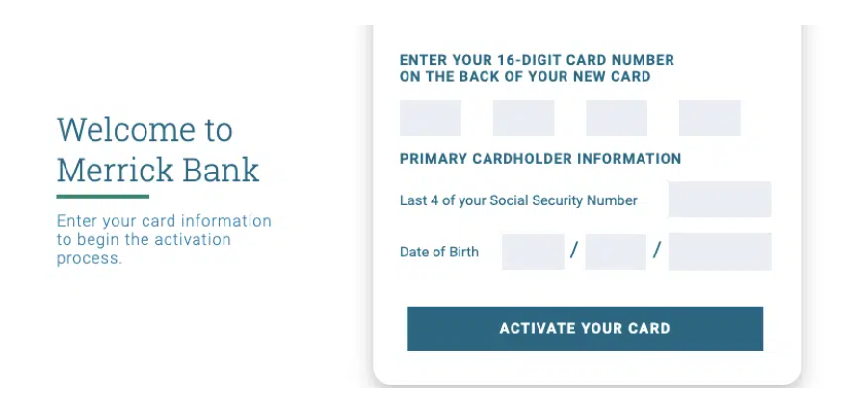Click the Date of Birth label
The height and width of the screenshot is (401, 868).
coord(439,253)
